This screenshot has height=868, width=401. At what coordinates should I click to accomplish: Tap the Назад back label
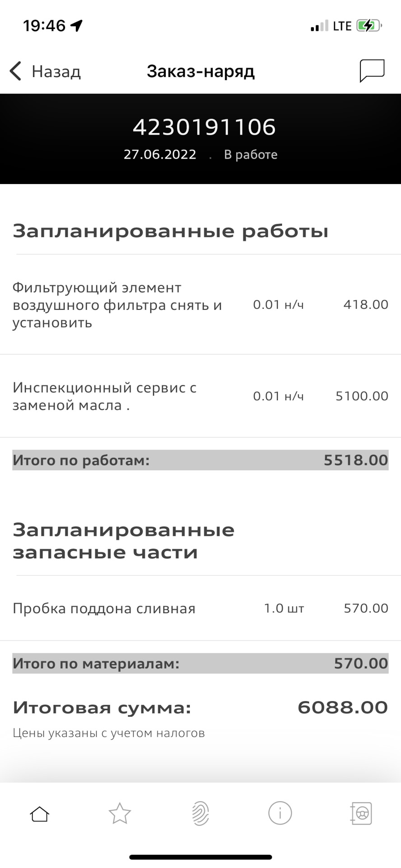coord(56,71)
